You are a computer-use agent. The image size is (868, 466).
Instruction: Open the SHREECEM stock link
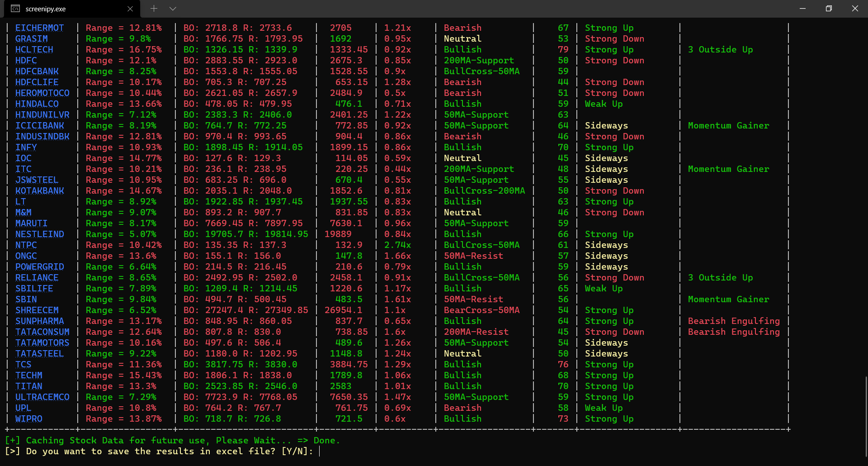(37, 310)
